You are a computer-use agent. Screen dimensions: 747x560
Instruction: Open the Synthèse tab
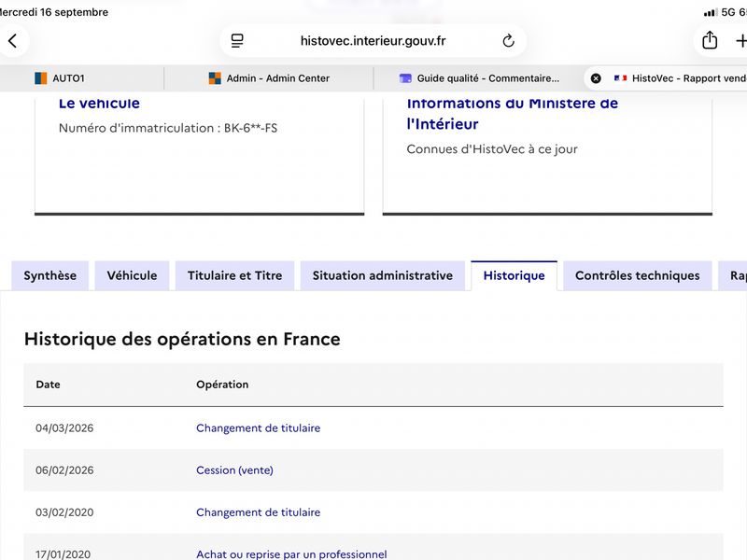pos(50,275)
